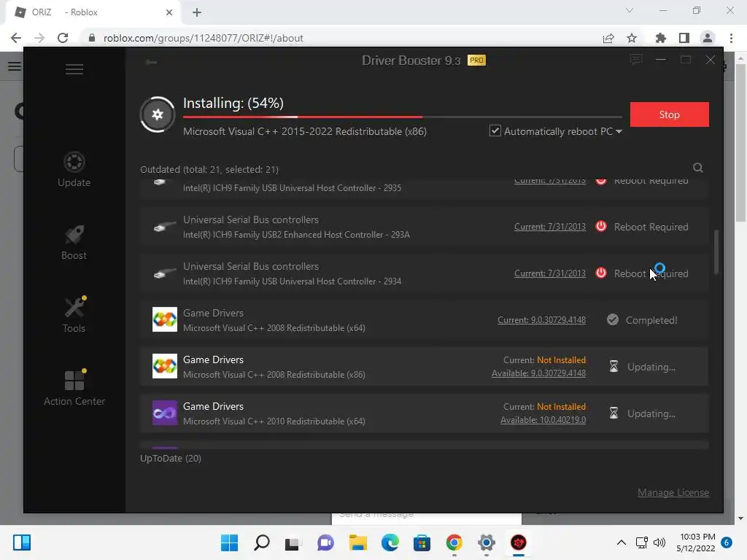Click USB device icon for 2934 controller
747x560 pixels.
(x=164, y=274)
